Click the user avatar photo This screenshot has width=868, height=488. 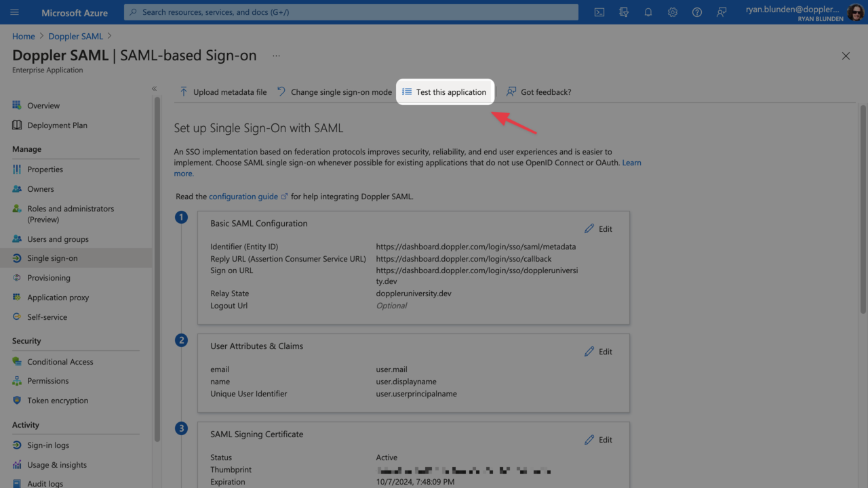pos(855,12)
